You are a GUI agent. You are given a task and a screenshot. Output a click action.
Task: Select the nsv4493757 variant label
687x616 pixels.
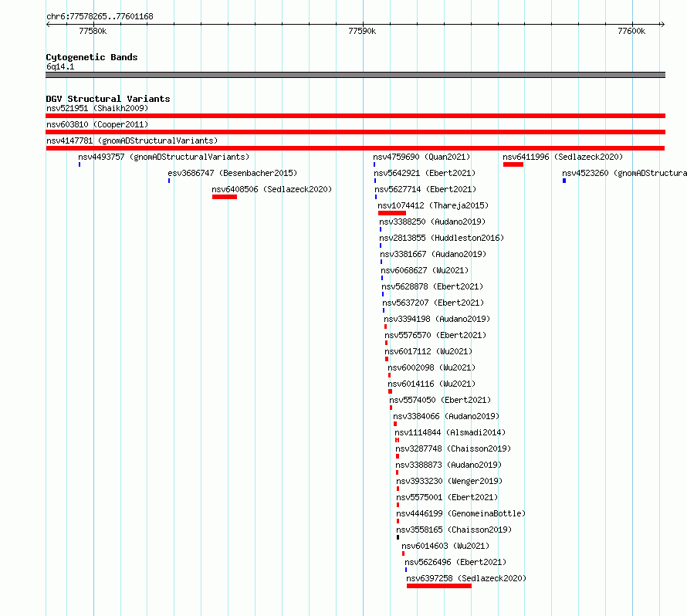click(164, 157)
